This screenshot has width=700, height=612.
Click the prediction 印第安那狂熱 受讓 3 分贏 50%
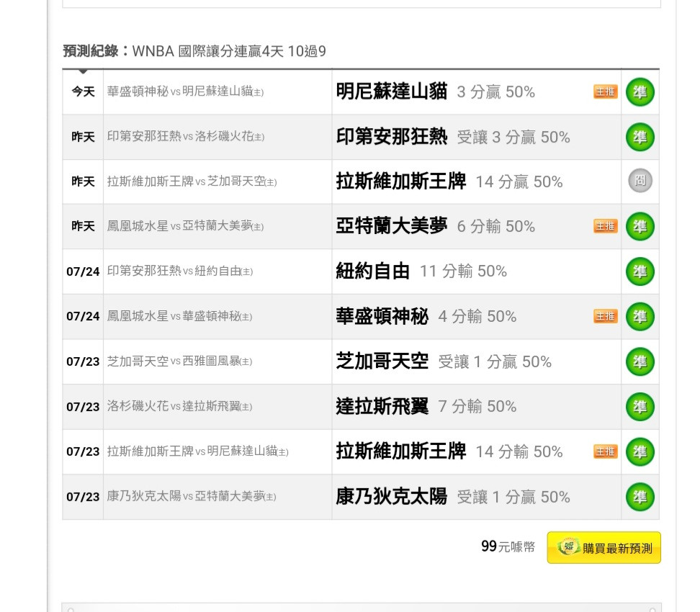coord(453,137)
